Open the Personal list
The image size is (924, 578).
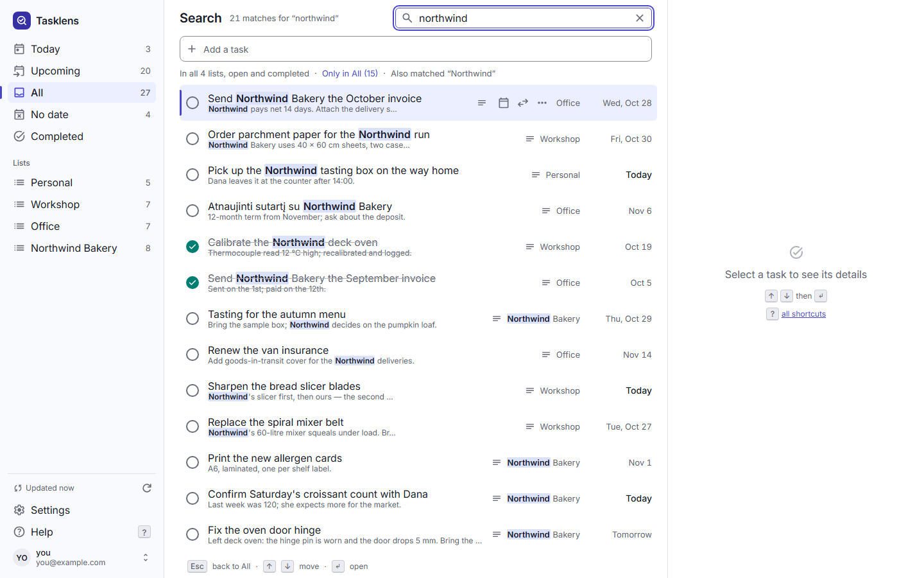pyautogui.click(x=82, y=182)
